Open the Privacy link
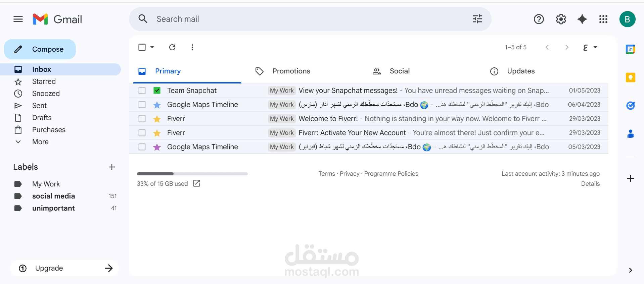The height and width of the screenshot is (284, 644). [350, 174]
